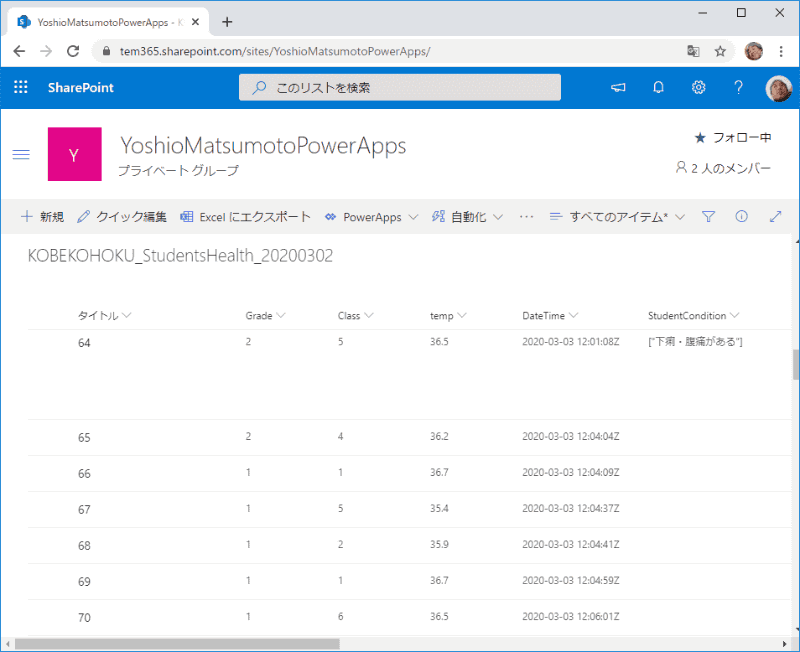Open the overflow (...) command menu
This screenshot has width=800, height=652.
(x=527, y=216)
